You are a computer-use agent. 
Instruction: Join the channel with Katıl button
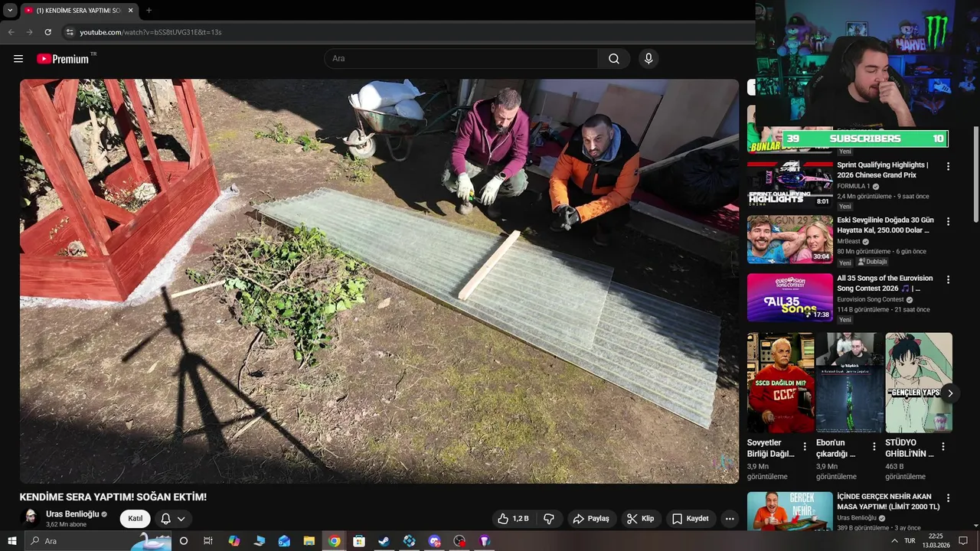[136, 519]
